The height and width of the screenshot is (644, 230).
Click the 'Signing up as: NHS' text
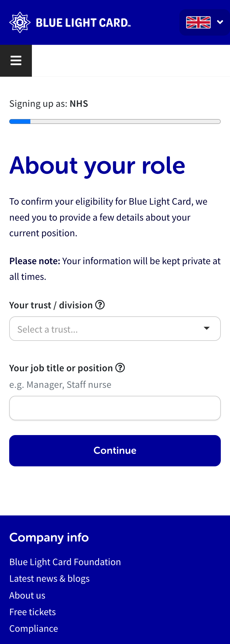coord(49,104)
